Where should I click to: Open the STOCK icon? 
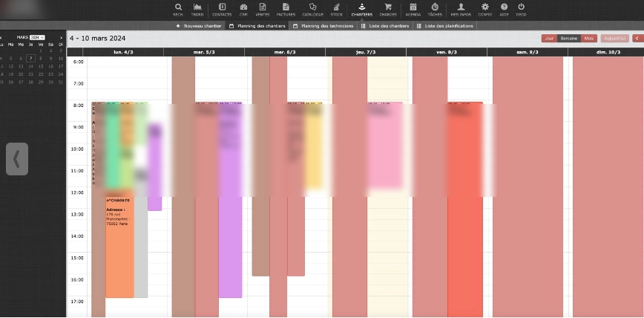[336, 10]
